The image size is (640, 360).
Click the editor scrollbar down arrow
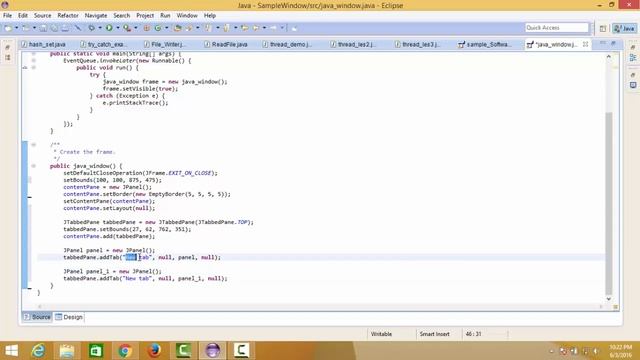[609, 299]
